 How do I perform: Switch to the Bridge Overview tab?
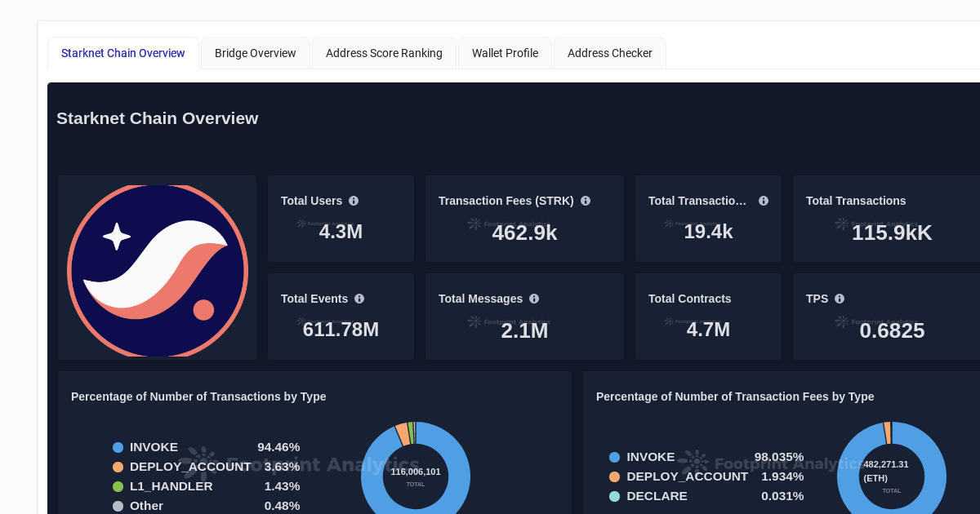pyautogui.click(x=255, y=52)
